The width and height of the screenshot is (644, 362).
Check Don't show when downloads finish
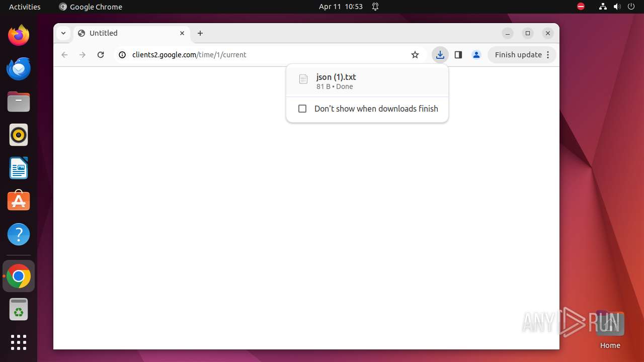(x=302, y=109)
